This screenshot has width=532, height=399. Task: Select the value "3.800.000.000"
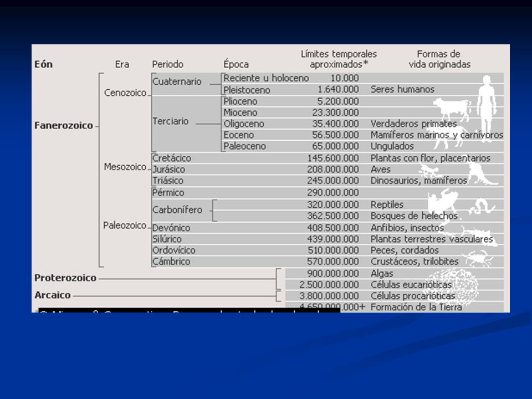coord(329,296)
